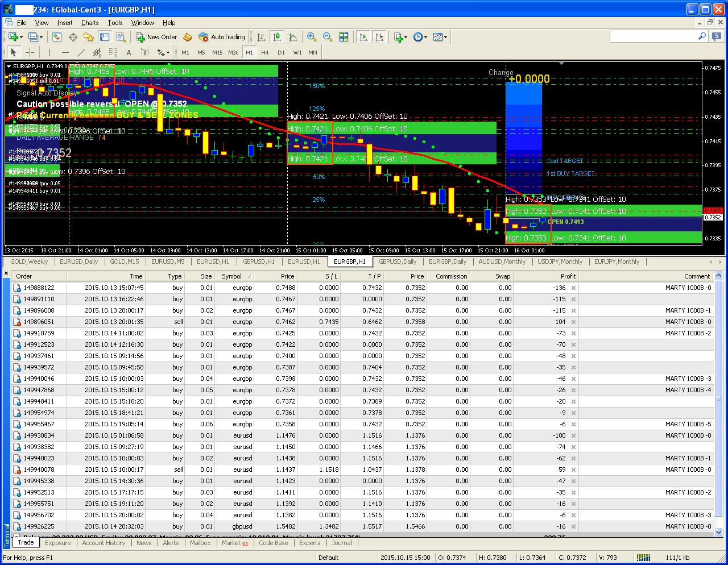Open the MetaEditor book icon
728x565 pixels.
tap(188, 37)
